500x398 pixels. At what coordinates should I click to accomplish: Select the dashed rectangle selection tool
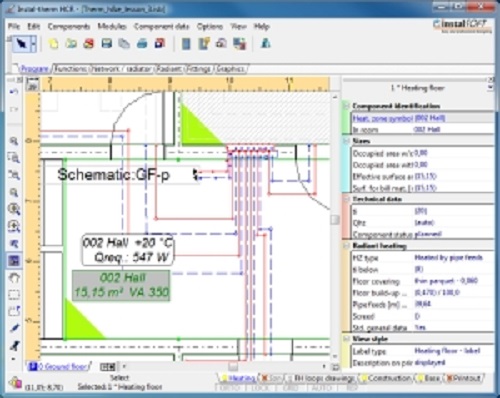[x=14, y=295]
